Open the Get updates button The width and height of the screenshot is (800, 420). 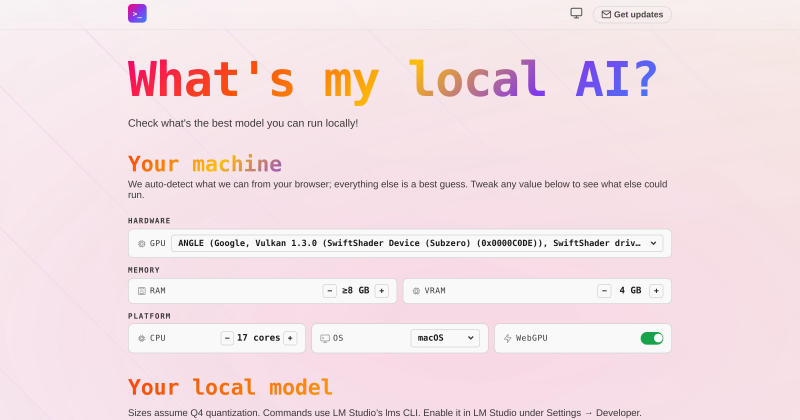pos(632,14)
